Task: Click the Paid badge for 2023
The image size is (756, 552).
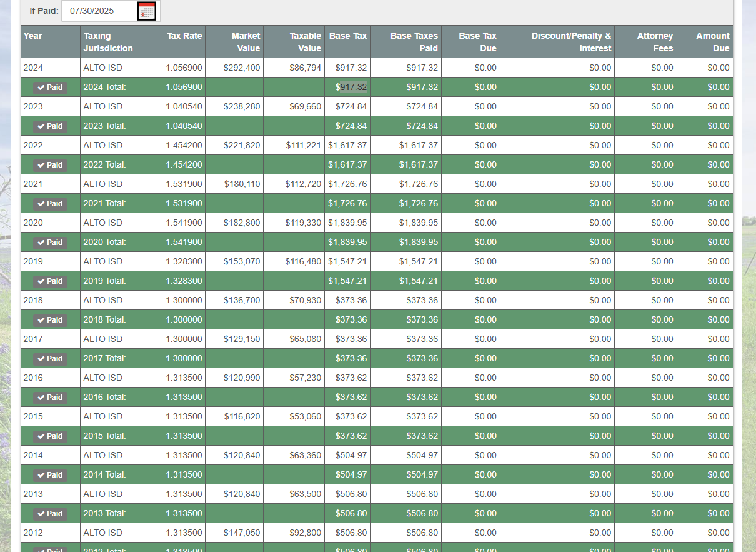Action: pyautogui.click(x=50, y=126)
